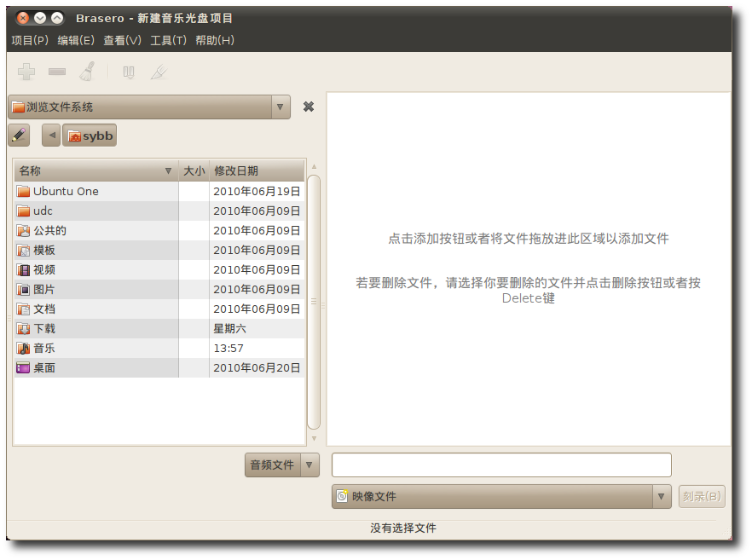Sort by the 大小 column header
This screenshot has height=560, width=752.
[194, 170]
